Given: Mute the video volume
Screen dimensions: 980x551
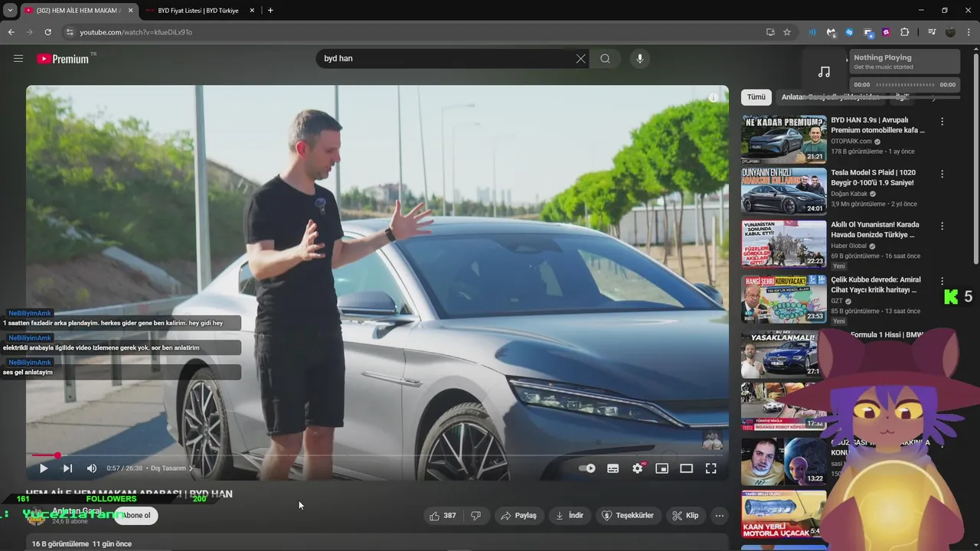Looking at the screenshot, I should coord(92,468).
